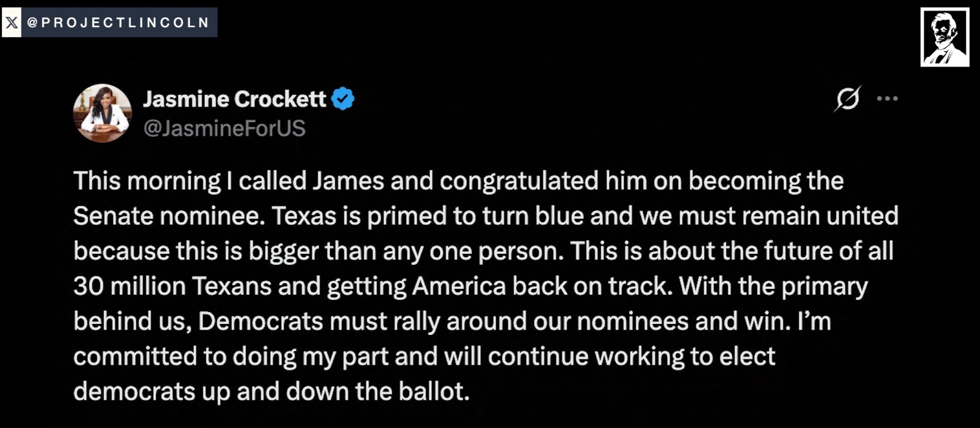Click "continue working to elect" text
This screenshot has width=980, height=428.
[x=632, y=356]
